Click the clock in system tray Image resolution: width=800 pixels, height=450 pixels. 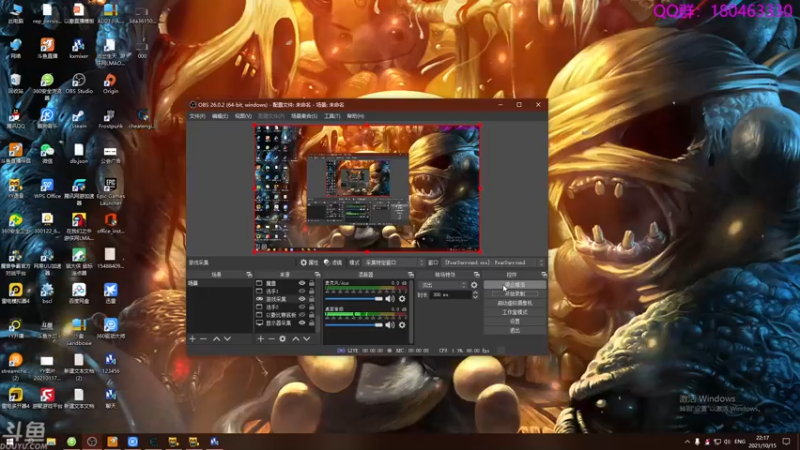click(x=762, y=441)
